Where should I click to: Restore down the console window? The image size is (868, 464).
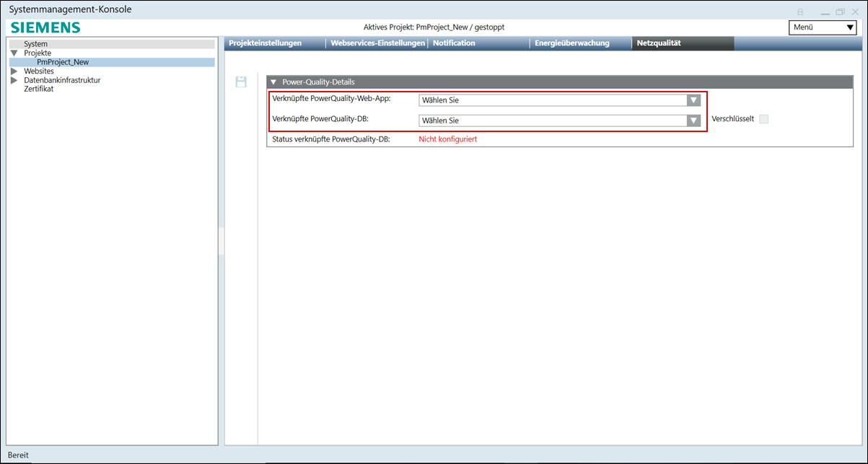840,12
